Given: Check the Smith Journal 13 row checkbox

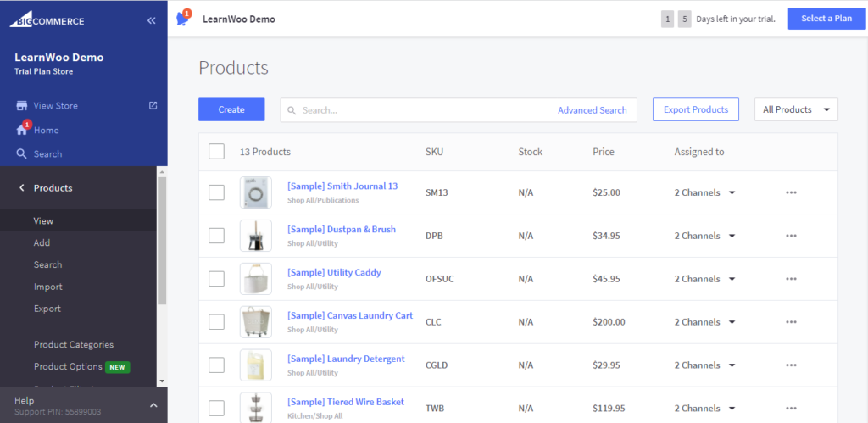Looking at the screenshot, I should [216, 192].
